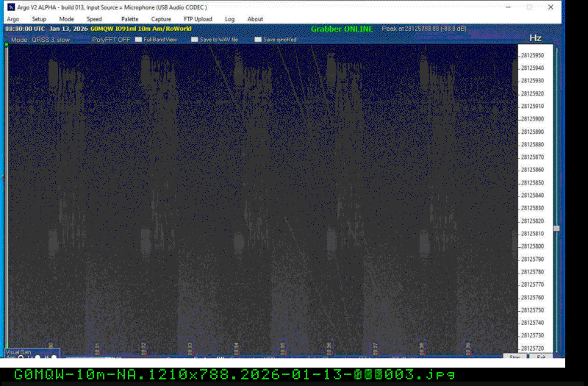Click the Argo application icon in title bar

[x=11, y=7]
